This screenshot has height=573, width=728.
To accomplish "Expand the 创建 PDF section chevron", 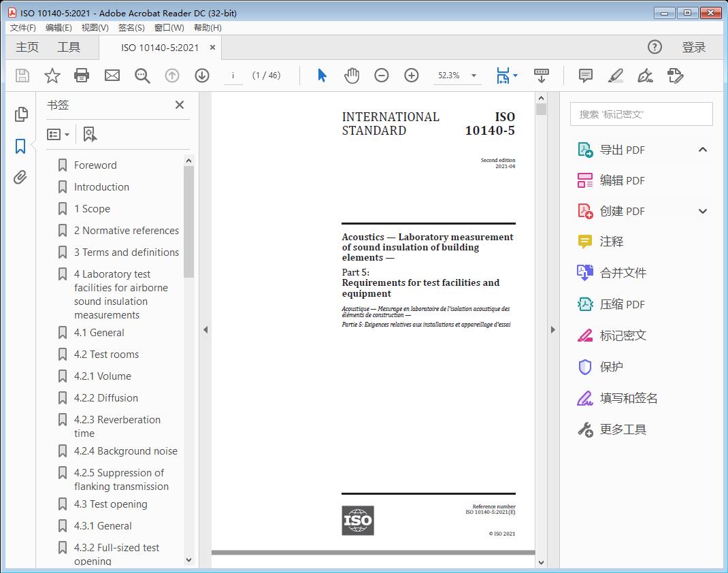I will [703, 211].
